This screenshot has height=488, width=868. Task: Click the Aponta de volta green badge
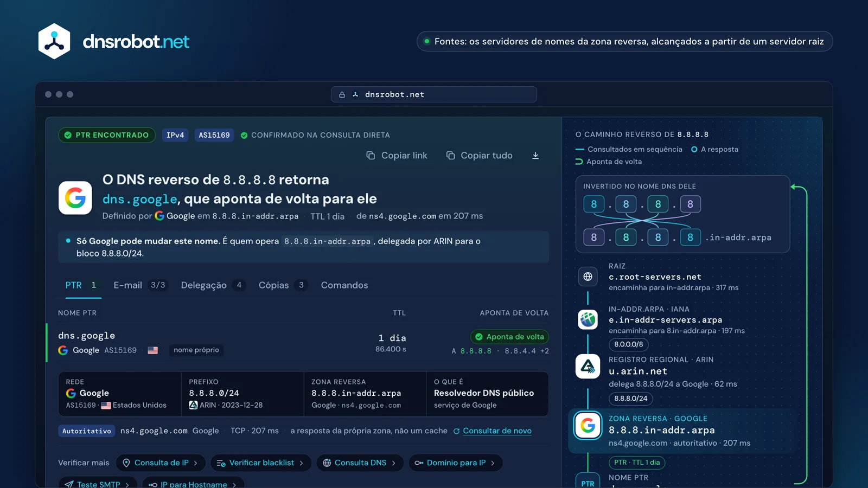tap(509, 337)
